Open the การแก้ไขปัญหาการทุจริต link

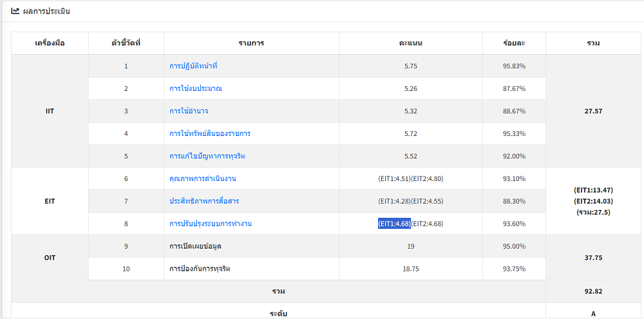point(207,156)
